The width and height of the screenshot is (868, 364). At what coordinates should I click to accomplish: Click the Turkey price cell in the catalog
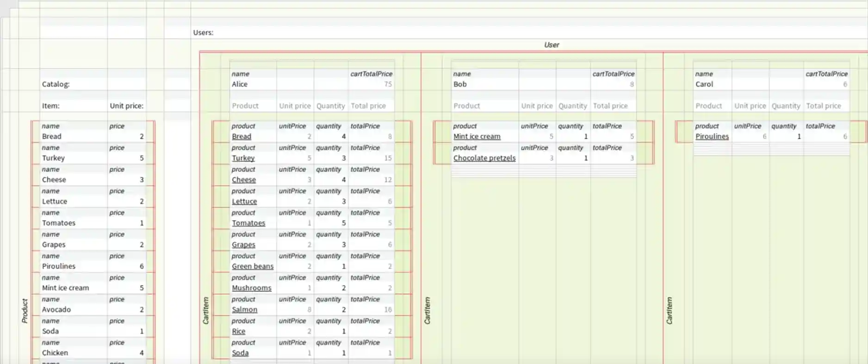(x=126, y=158)
